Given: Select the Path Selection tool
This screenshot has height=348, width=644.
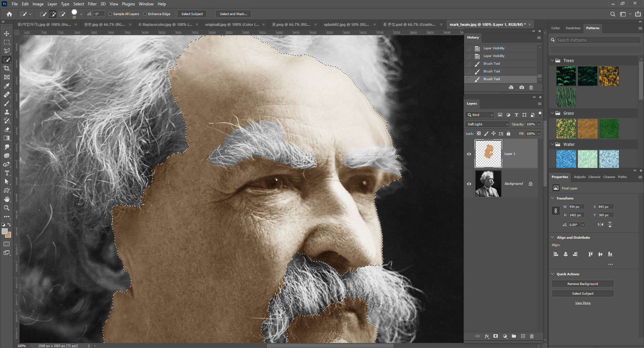Looking at the screenshot, I should click(7, 182).
